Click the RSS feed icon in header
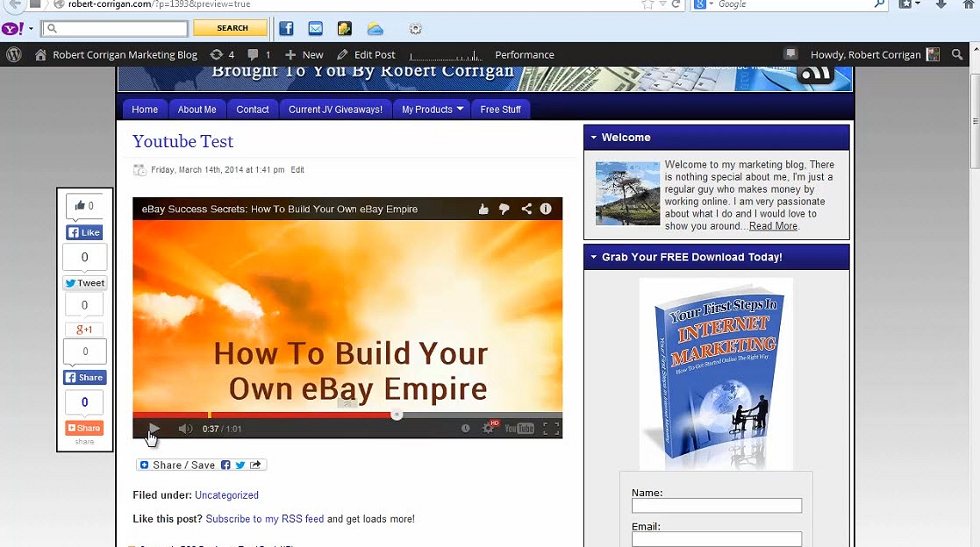Screen dimensions: 980x547 816,75
